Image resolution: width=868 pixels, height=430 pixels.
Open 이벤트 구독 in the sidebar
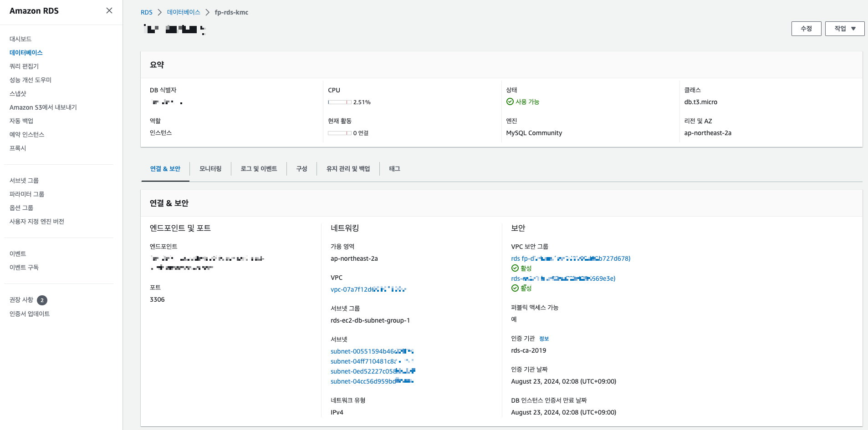pos(24,268)
